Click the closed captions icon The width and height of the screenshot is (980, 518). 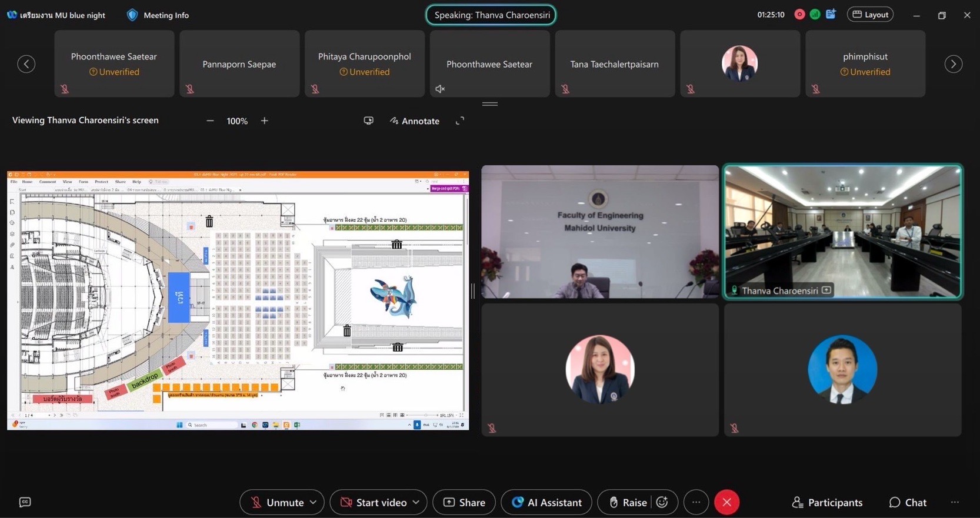tap(25, 502)
